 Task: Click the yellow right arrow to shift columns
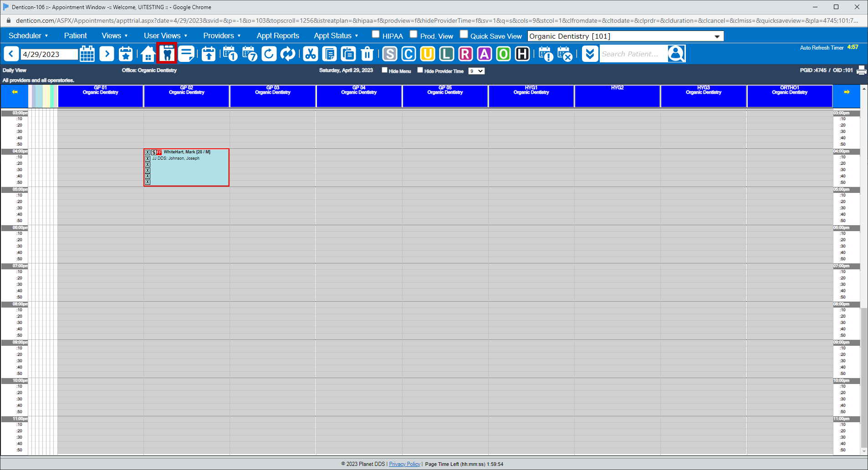pos(847,91)
